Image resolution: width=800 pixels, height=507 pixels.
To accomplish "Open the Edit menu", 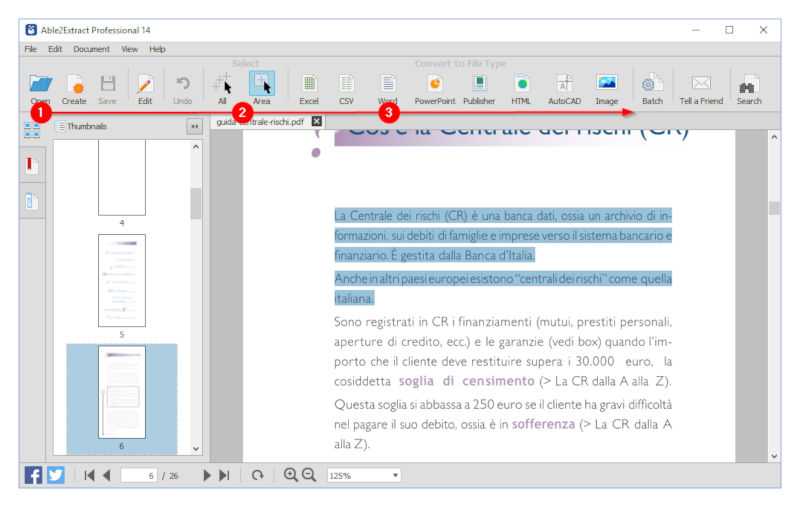I will pos(55,49).
